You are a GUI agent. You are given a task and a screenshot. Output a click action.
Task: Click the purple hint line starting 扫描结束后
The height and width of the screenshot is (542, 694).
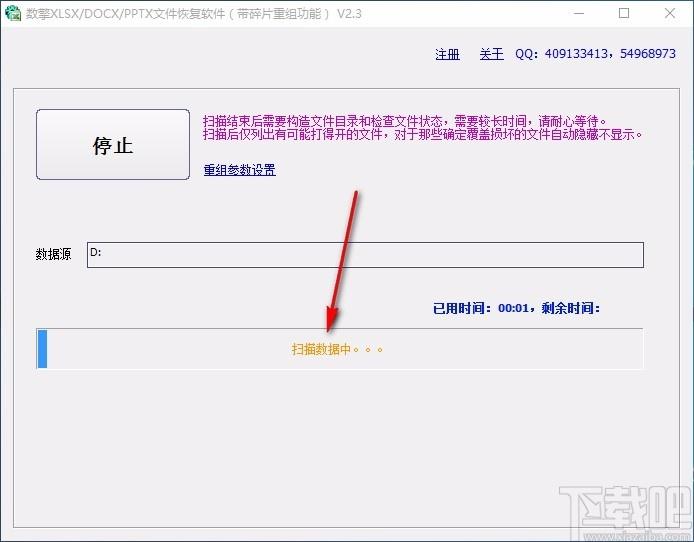click(x=404, y=121)
